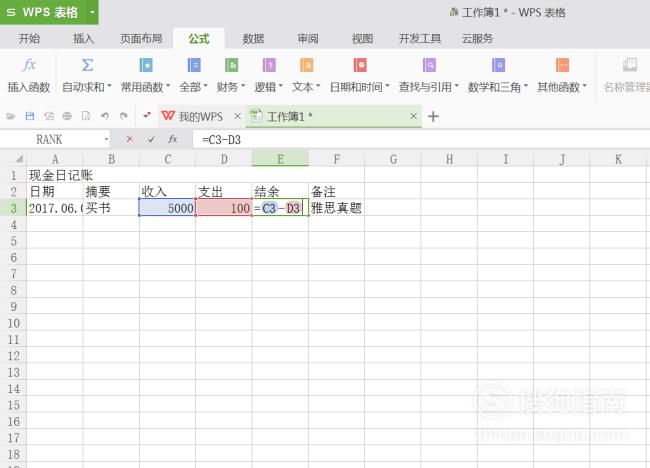Screen dimensions: 650x468
Task: Open the Name Box dropdown showing RANK
Action: [x=106, y=139]
